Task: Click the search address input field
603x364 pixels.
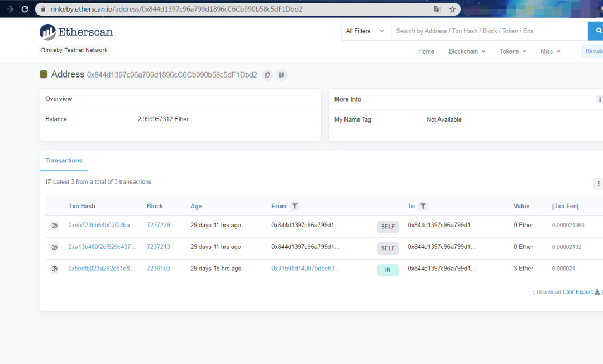Action: (489, 31)
